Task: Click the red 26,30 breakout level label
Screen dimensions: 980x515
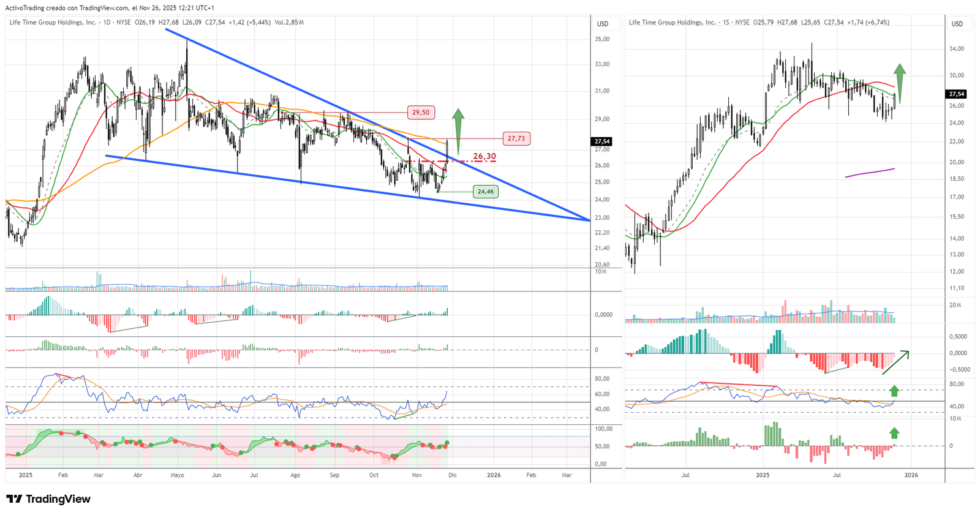Action: pos(484,157)
